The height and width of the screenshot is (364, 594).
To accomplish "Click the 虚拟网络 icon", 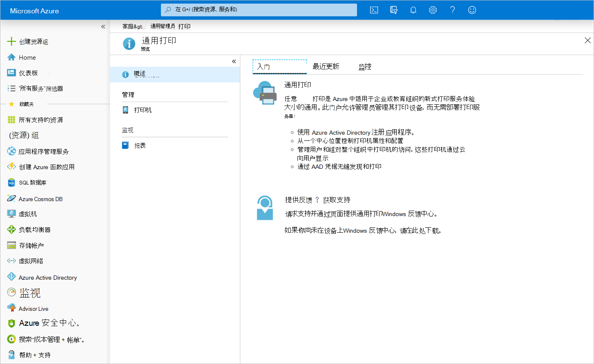I will pos(12,261).
